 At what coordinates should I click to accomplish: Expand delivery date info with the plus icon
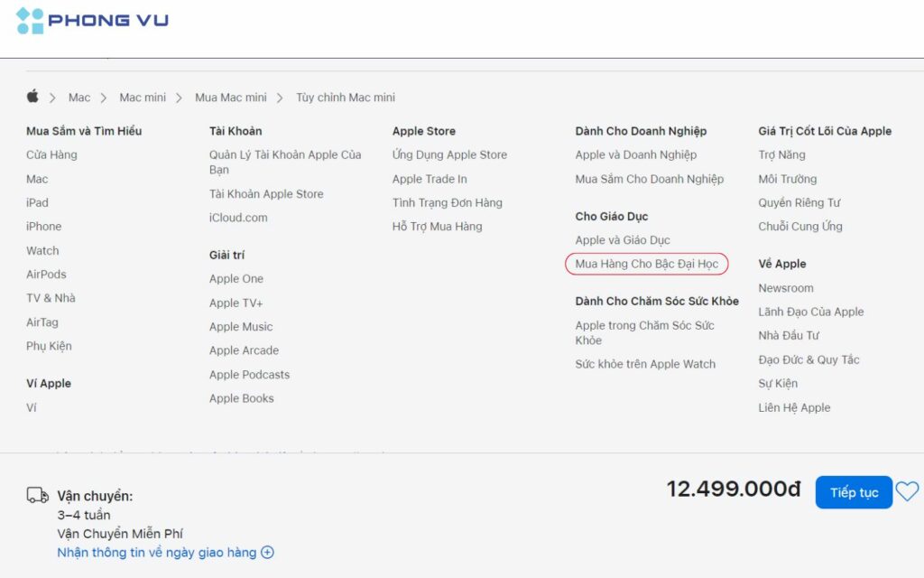click(x=268, y=552)
